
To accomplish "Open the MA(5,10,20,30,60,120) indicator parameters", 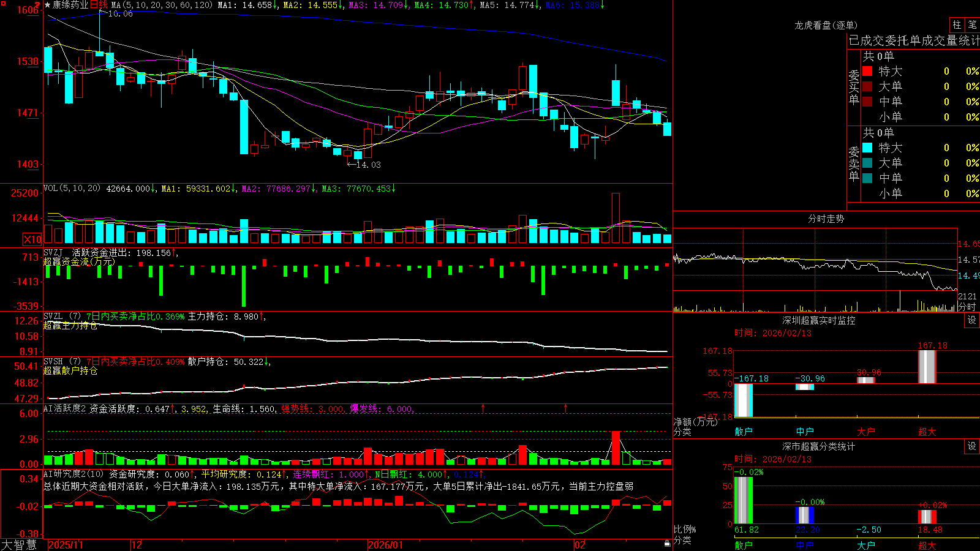I will point(162,5).
